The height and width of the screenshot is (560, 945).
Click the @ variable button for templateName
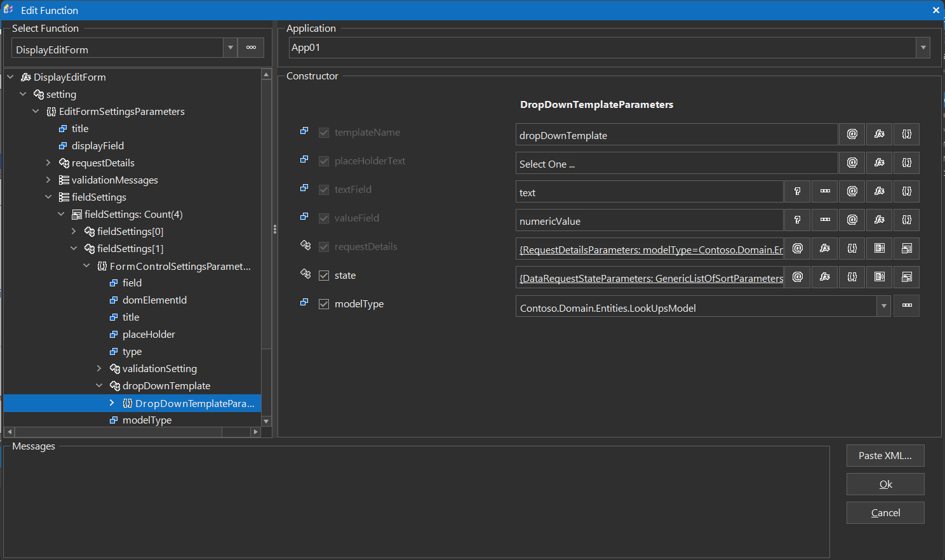pos(852,135)
